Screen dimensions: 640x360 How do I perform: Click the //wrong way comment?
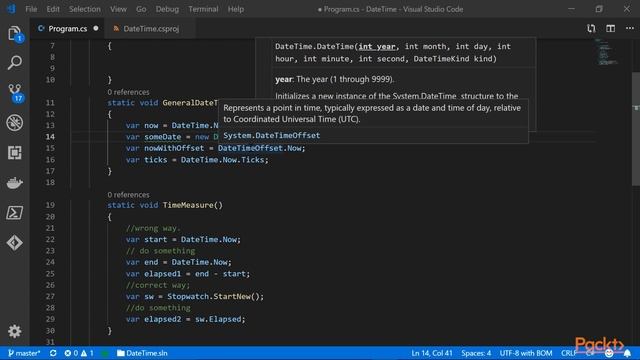click(x=153, y=228)
